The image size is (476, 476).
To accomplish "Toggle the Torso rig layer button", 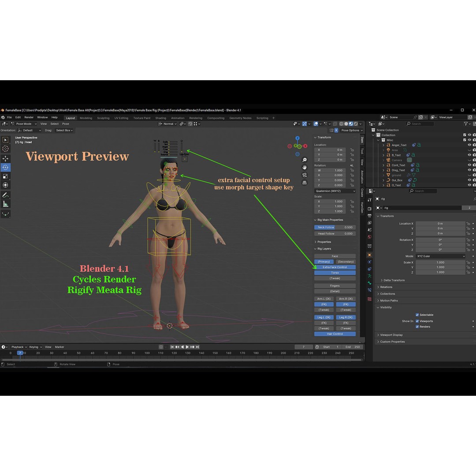I will coord(335,273).
